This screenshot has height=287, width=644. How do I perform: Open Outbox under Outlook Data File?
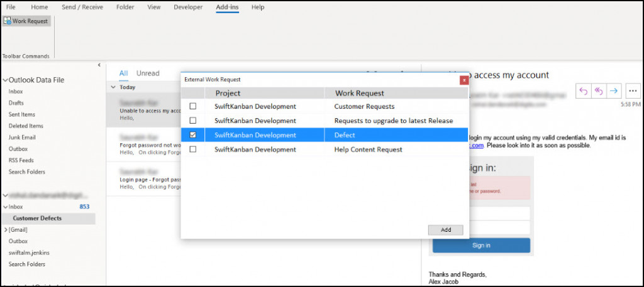[18, 149]
